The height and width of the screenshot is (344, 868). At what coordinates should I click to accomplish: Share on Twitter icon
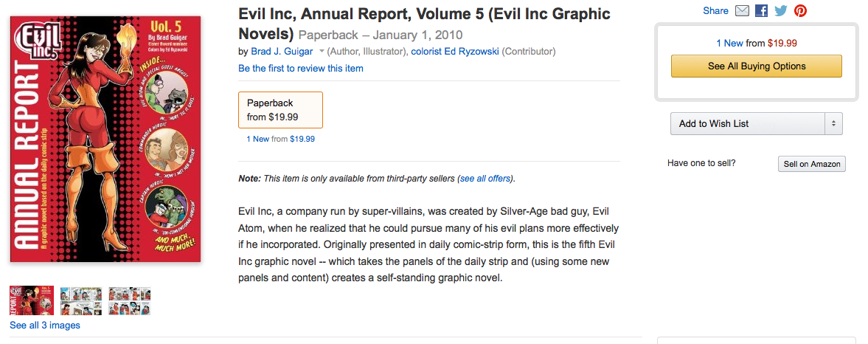781,10
